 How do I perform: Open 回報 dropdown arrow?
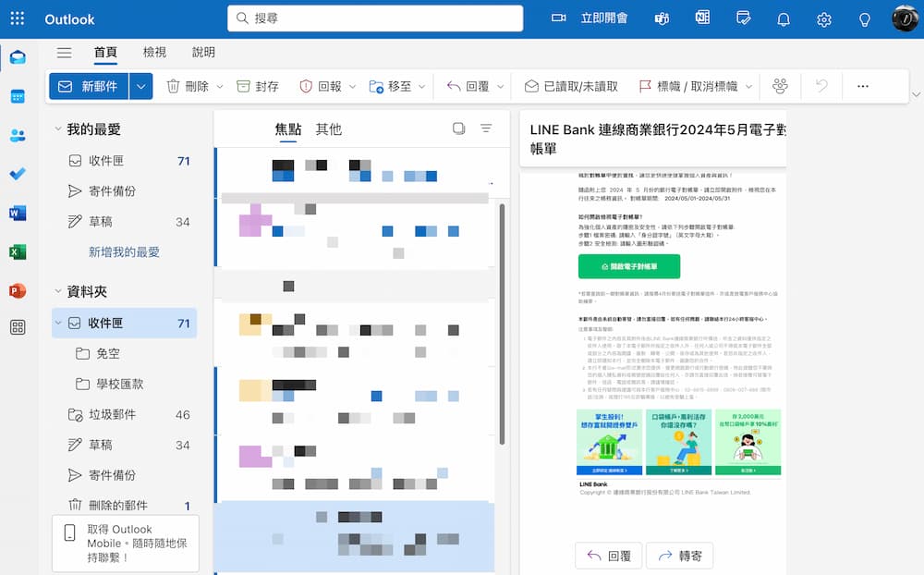pos(352,87)
